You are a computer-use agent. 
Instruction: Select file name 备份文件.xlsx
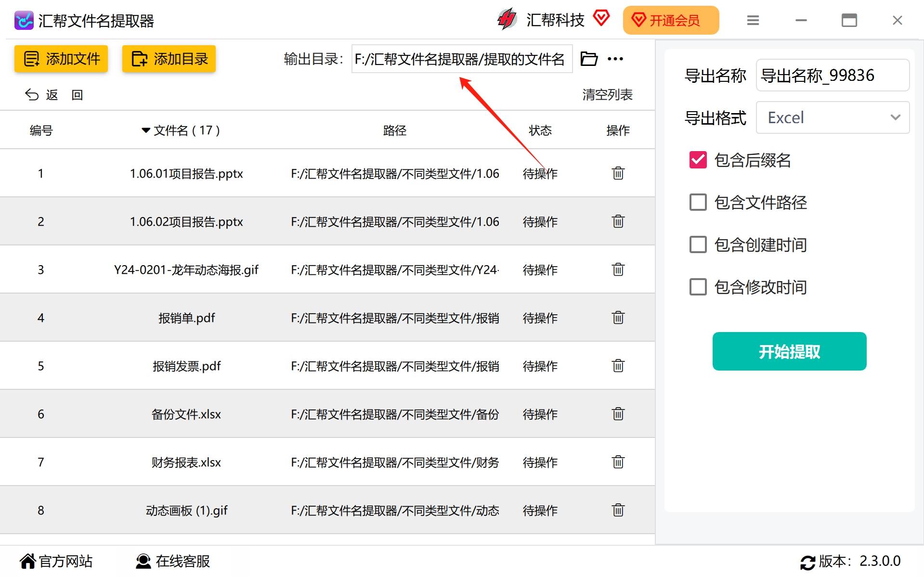[186, 414]
